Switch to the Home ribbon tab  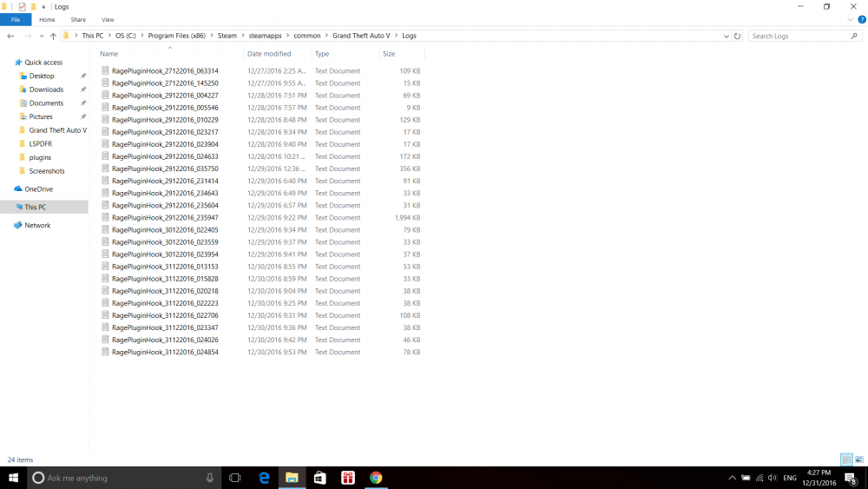click(x=47, y=19)
